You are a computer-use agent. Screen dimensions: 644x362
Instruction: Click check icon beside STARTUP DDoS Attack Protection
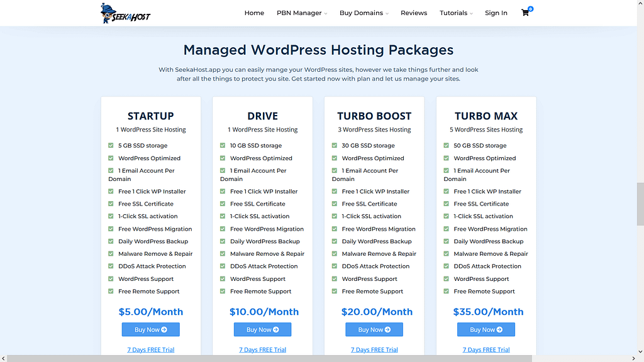tap(111, 266)
